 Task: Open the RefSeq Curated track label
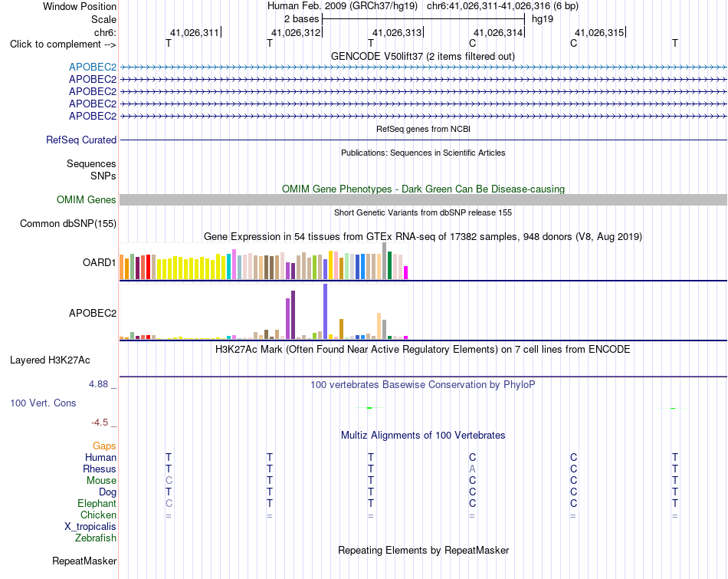(x=81, y=140)
